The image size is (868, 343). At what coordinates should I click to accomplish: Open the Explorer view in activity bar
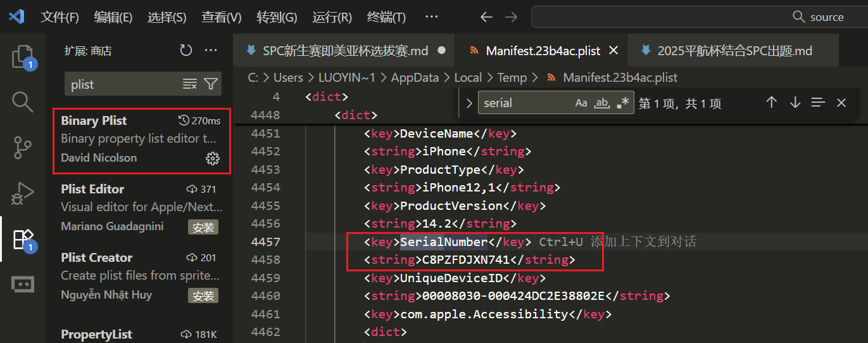[x=23, y=57]
